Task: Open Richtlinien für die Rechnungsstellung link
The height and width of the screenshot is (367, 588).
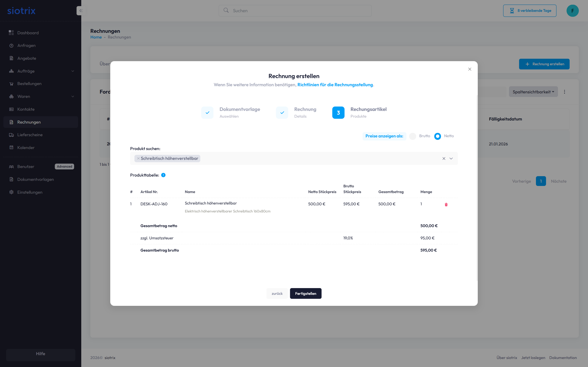Action: pos(335,85)
